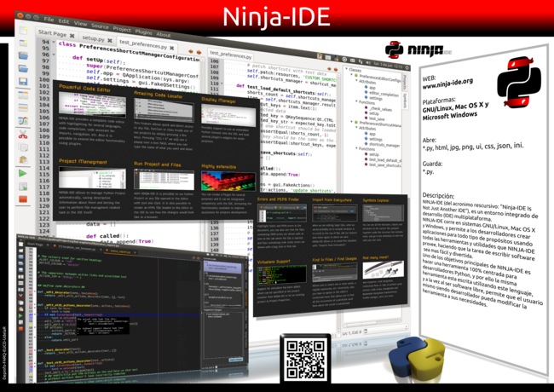The image size is (554, 392).
Task: Collapse Attributes under PreferencesEditorConfig
Action: click(x=356, y=81)
